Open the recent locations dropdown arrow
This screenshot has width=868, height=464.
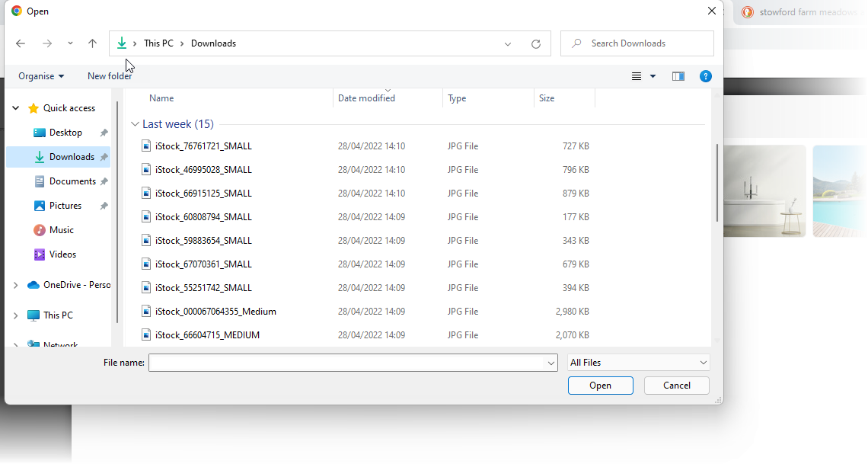click(70, 43)
